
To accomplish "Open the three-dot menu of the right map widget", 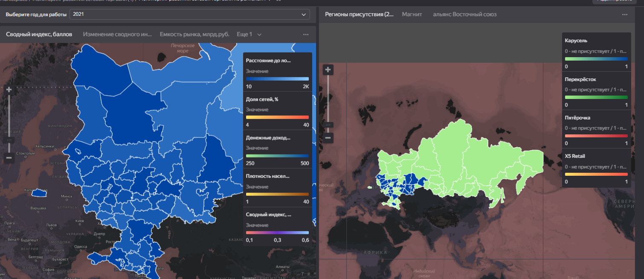I will (x=625, y=14).
